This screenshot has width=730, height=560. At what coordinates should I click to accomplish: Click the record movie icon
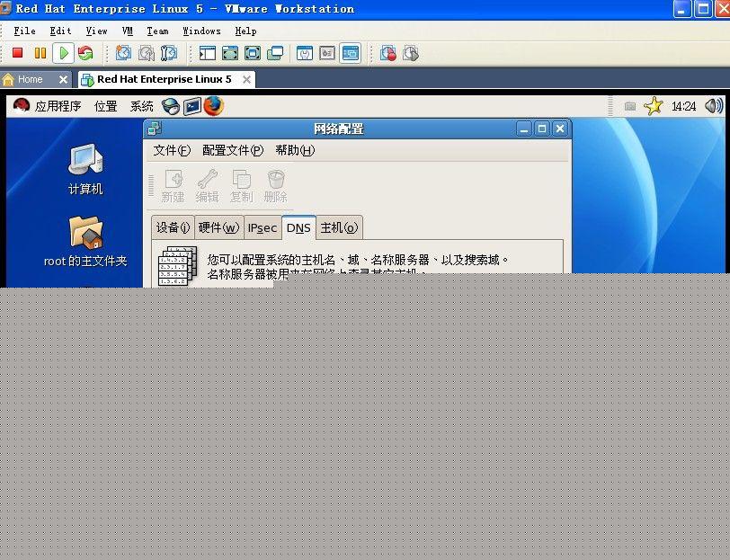click(x=387, y=53)
